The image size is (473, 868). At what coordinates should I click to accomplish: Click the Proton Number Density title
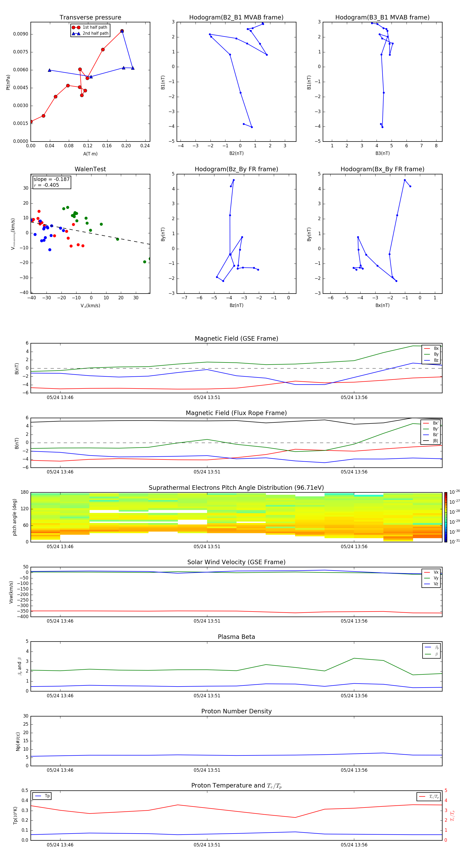point(236,712)
